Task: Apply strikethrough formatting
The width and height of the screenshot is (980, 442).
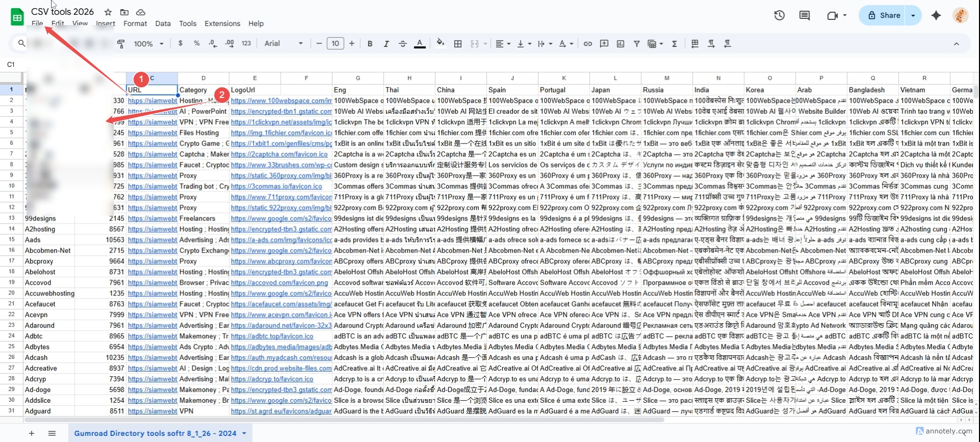Action: point(403,43)
